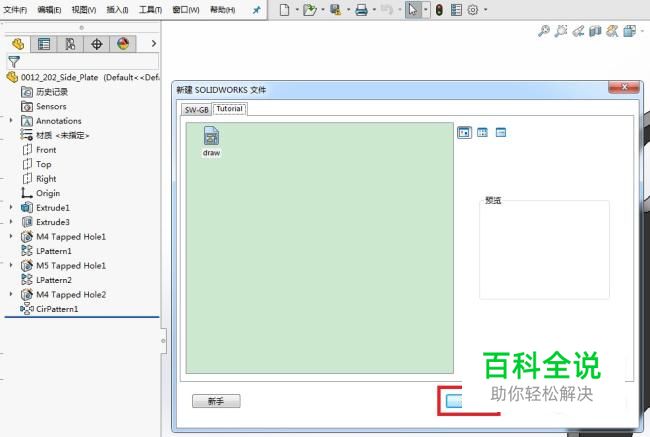Click the Previous View icon
The width and height of the screenshot is (650, 437).
click(578, 31)
